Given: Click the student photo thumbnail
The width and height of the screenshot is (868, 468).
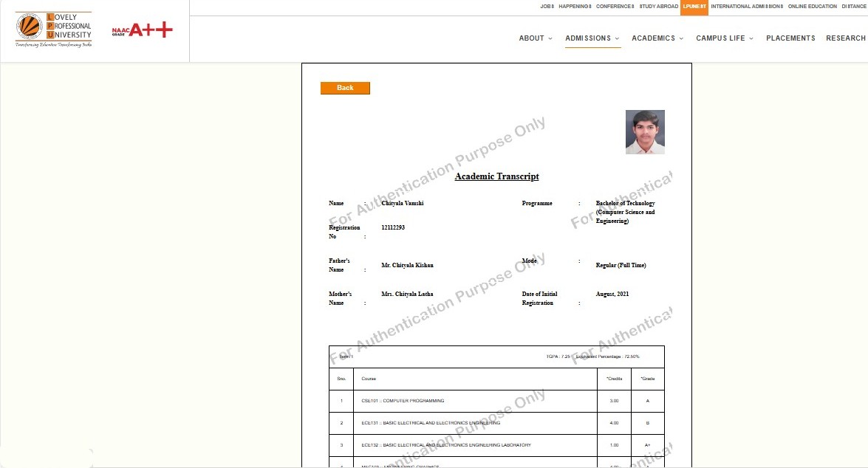Looking at the screenshot, I should [x=645, y=131].
